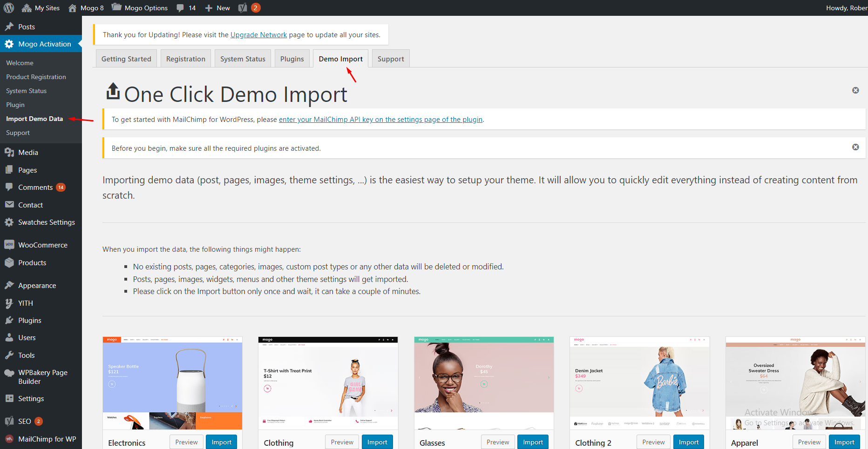Click the New content button in admin bar
The width and height of the screenshot is (868, 449).
[217, 8]
